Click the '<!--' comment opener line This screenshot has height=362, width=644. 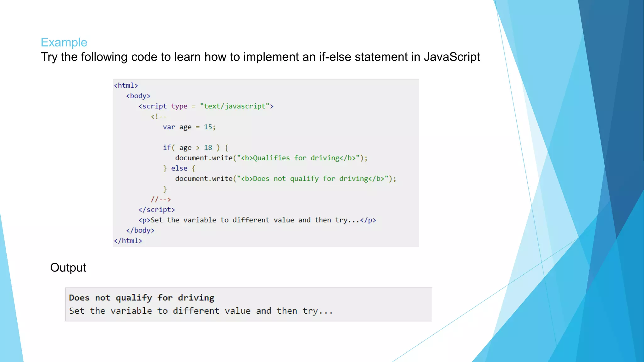pos(158,117)
